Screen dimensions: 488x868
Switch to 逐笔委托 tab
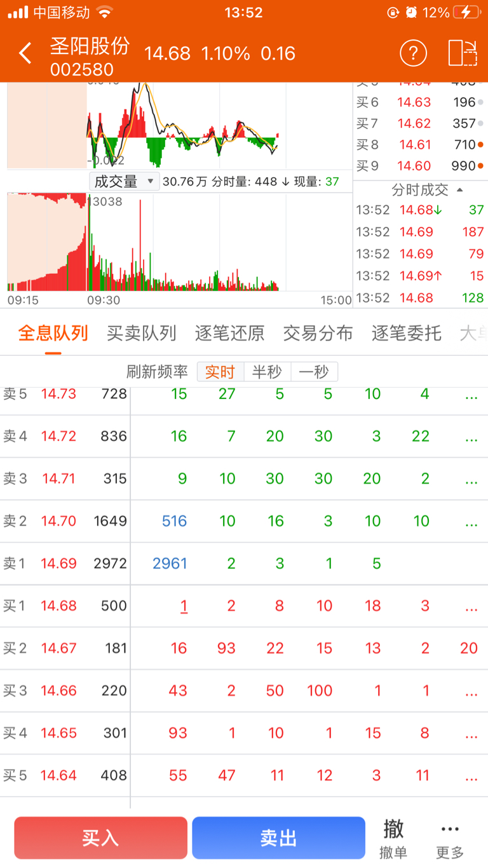click(x=406, y=333)
